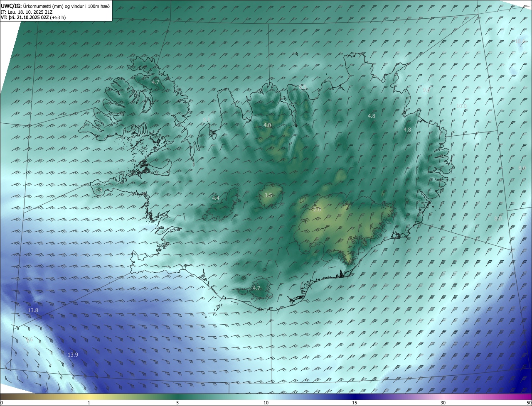Click the 10.0 value off the northeast coast
Image resolution: width=532 pixels, height=406 pixels.
(x=461, y=106)
